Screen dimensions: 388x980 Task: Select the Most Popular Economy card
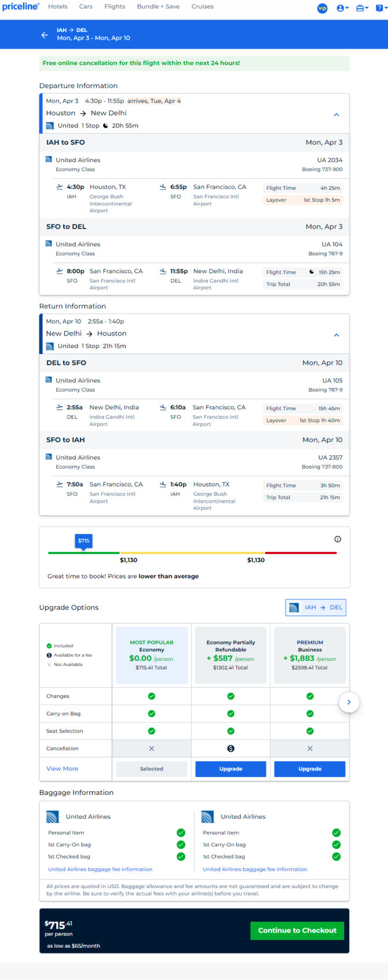[152, 655]
